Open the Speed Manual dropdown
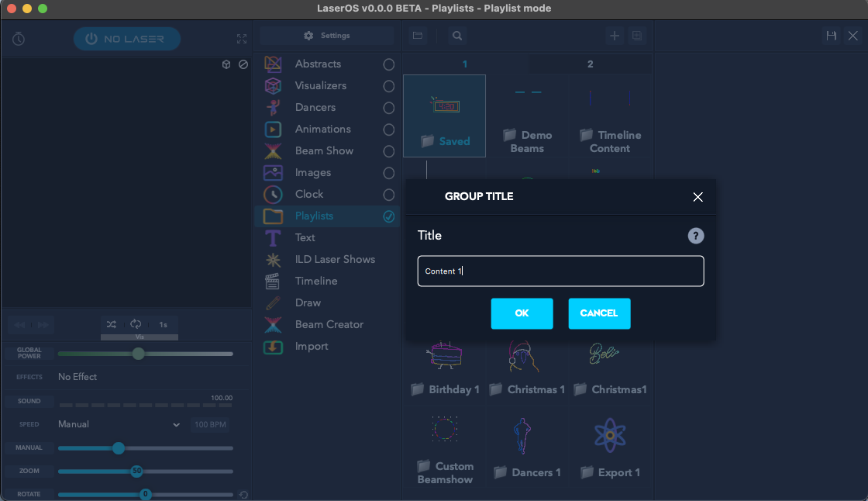The height and width of the screenshot is (501, 868). pyautogui.click(x=119, y=425)
